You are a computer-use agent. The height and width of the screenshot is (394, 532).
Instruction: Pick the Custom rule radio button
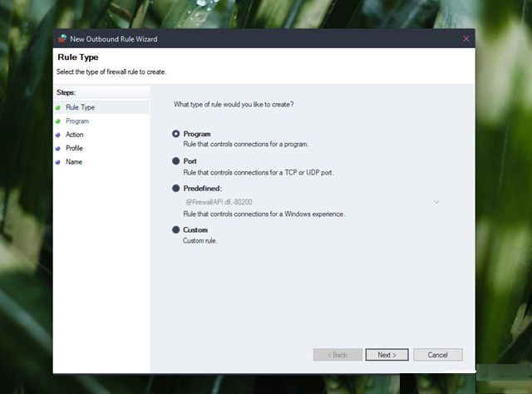175,229
